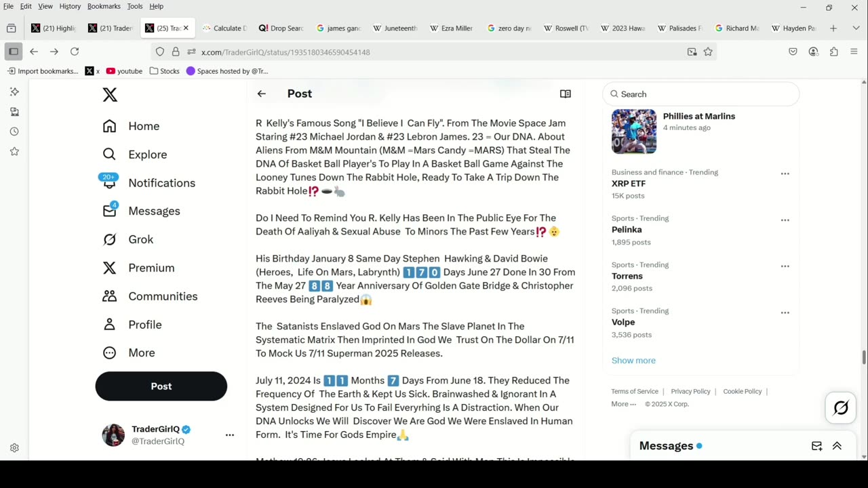The width and height of the screenshot is (868, 488).
Task: Switch to the Drop Search tab
Action: pyautogui.click(x=281, y=28)
